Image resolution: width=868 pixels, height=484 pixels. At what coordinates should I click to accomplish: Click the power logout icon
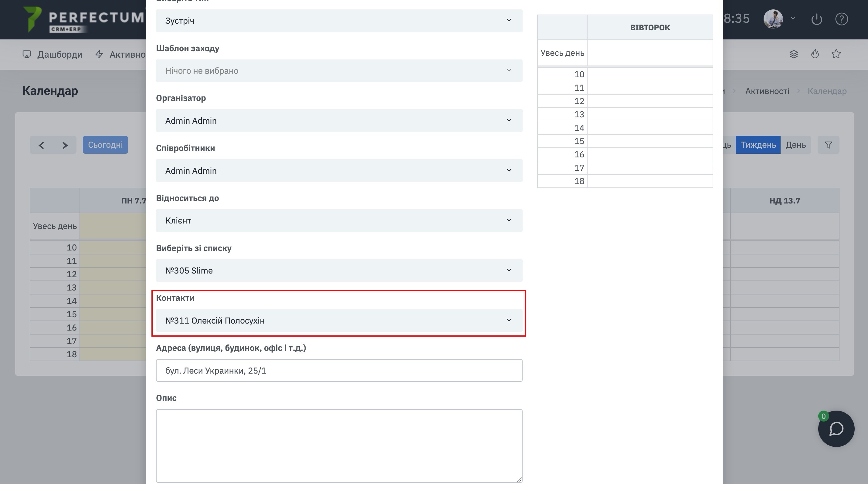[x=817, y=19]
